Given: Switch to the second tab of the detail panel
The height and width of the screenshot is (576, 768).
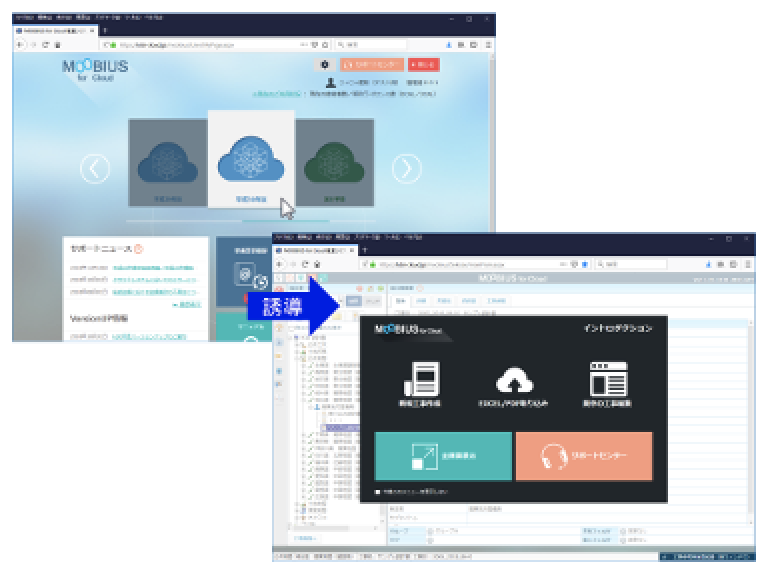Looking at the screenshot, I should (421, 300).
